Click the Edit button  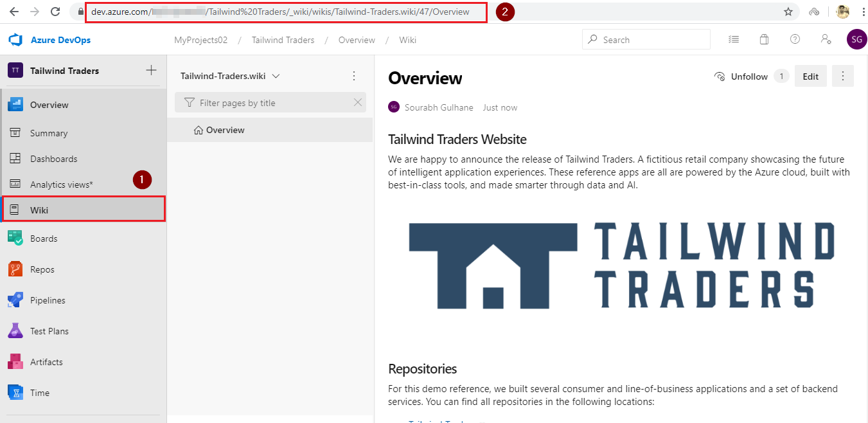click(x=811, y=76)
